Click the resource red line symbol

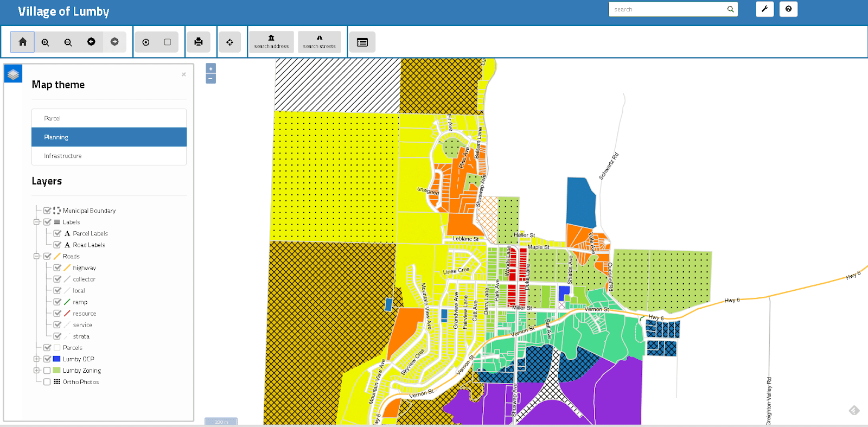tap(67, 314)
